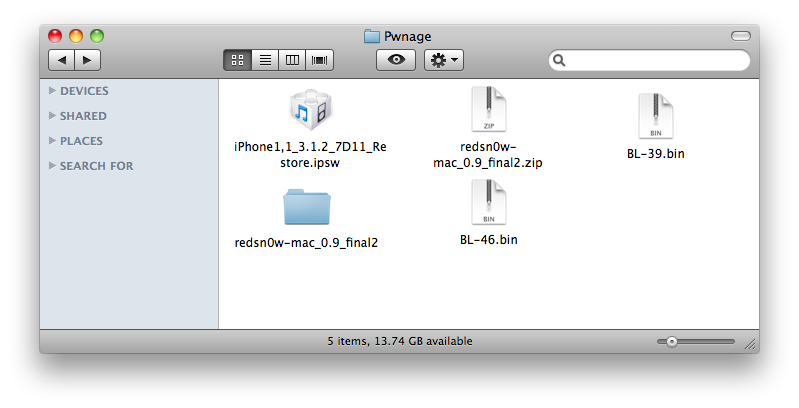Select the redsn0w-mac_0.9_final2 folder icon
The width and height of the screenshot is (799, 408).
tap(307, 206)
